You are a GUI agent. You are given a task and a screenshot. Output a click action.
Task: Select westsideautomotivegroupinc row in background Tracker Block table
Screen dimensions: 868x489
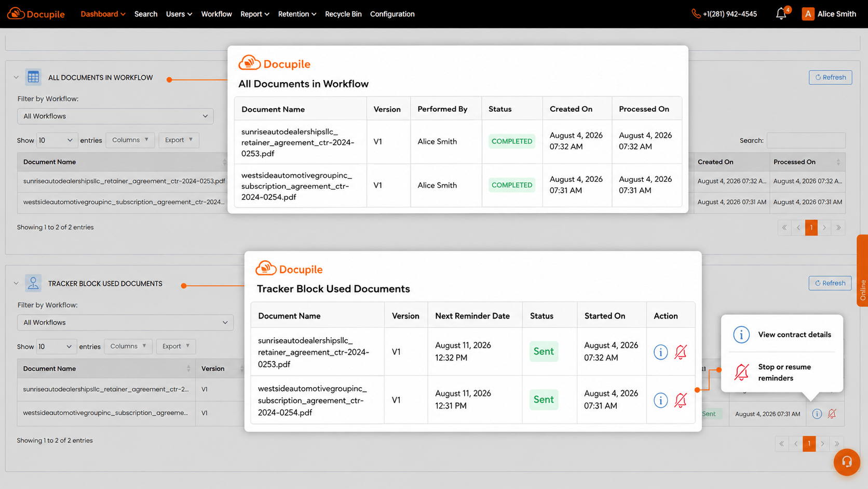point(106,413)
